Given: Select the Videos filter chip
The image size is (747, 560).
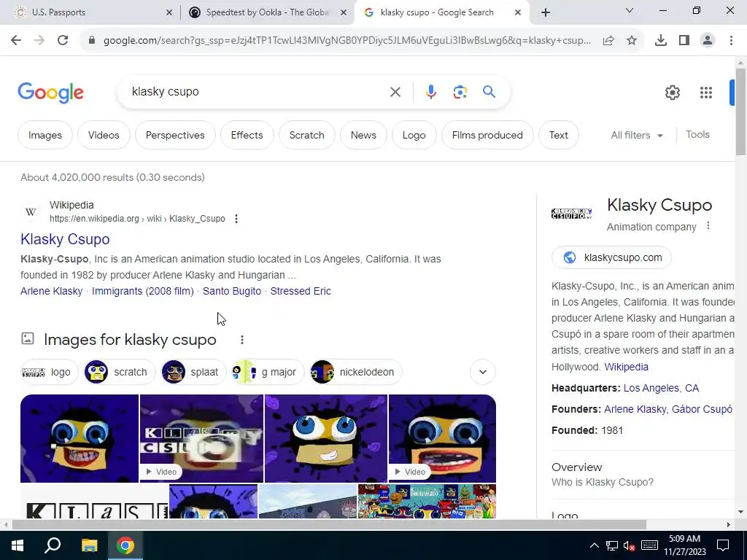Looking at the screenshot, I should pos(104,135).
